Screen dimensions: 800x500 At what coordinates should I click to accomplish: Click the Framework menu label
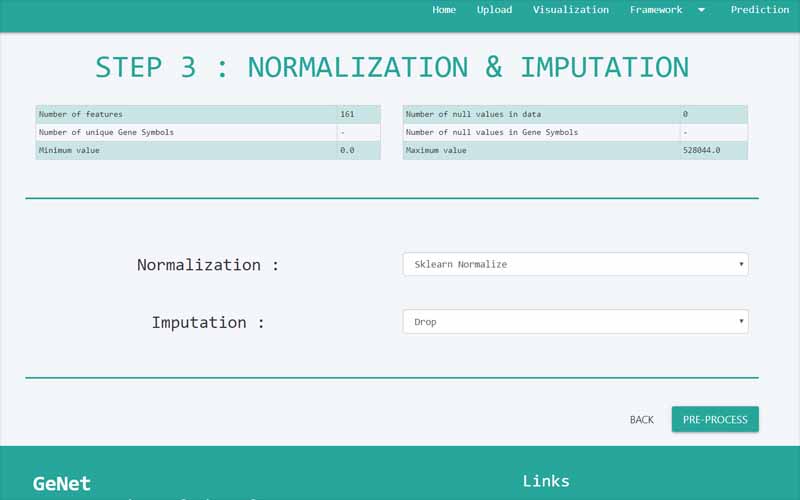pos(656,10)
